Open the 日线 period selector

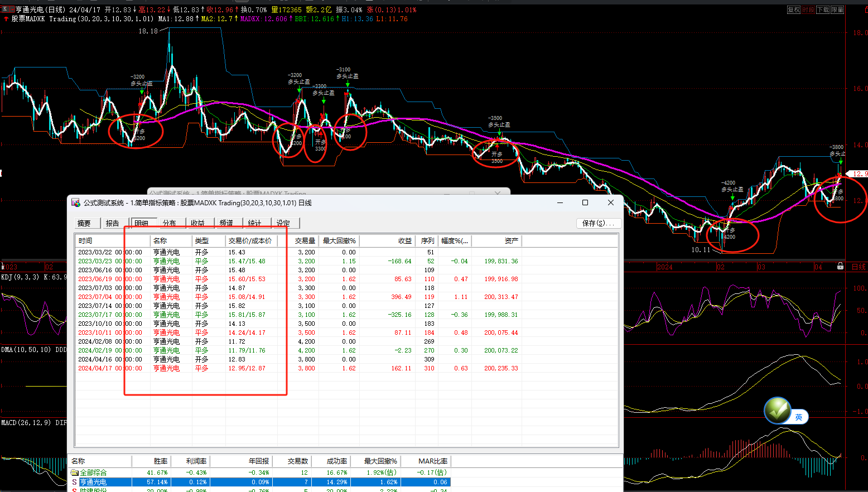point(859,267)
